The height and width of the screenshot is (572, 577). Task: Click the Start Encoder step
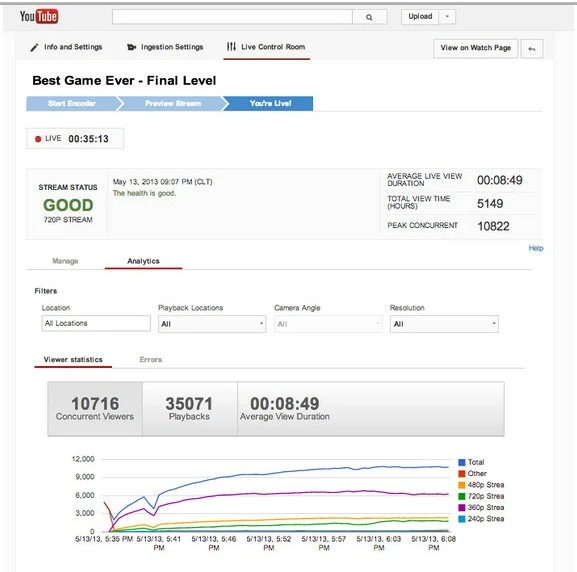pyautogui.click(x=72, y=103)
